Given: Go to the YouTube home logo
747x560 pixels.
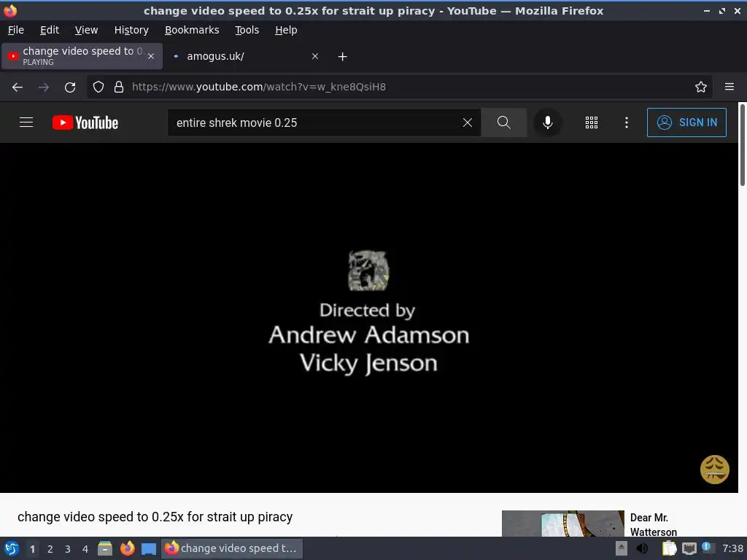Looking at the screenshot, I should coord(85,122).
